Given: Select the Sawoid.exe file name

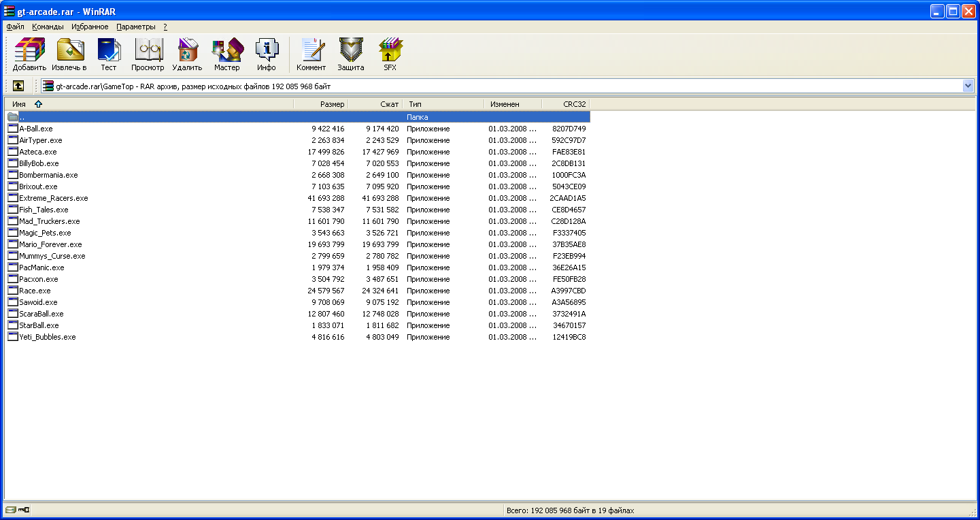Looking at the screenshot, I should click(x=38, y=302).
